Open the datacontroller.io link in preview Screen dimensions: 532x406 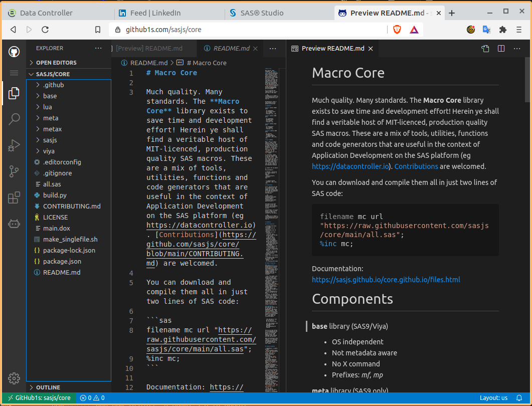click(x=350, y=166)
